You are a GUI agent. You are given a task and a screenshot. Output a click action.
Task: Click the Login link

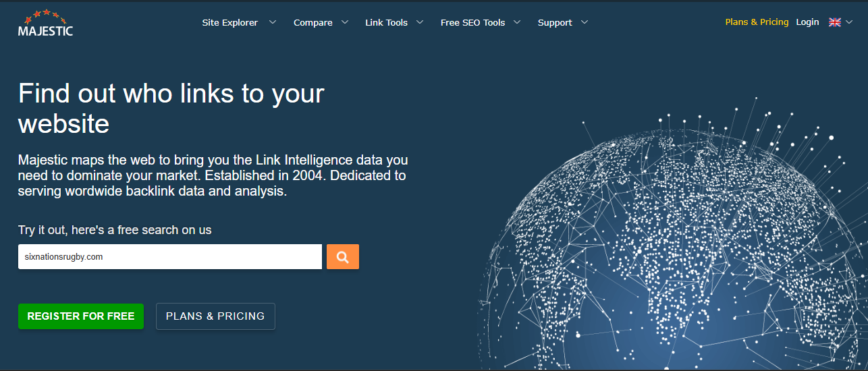click(807, 22)
